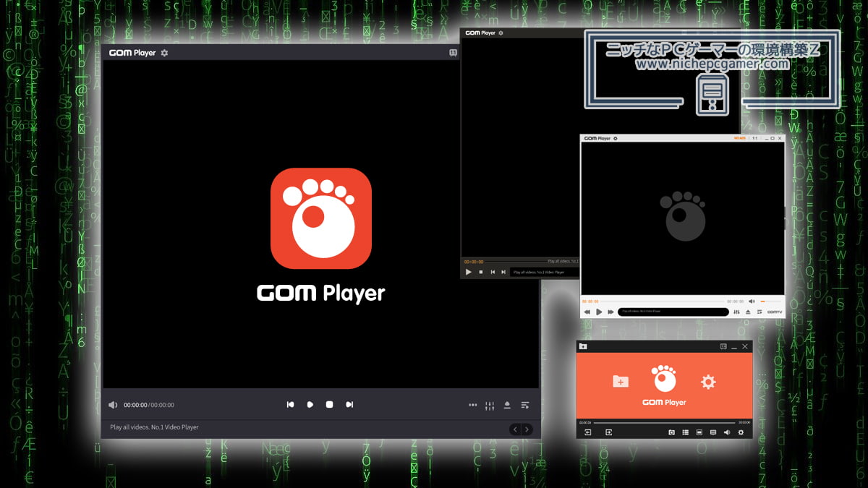Viewport: 868px width, 488px height.
Task: Stop playback in the large player window
Action: (329, 405)
